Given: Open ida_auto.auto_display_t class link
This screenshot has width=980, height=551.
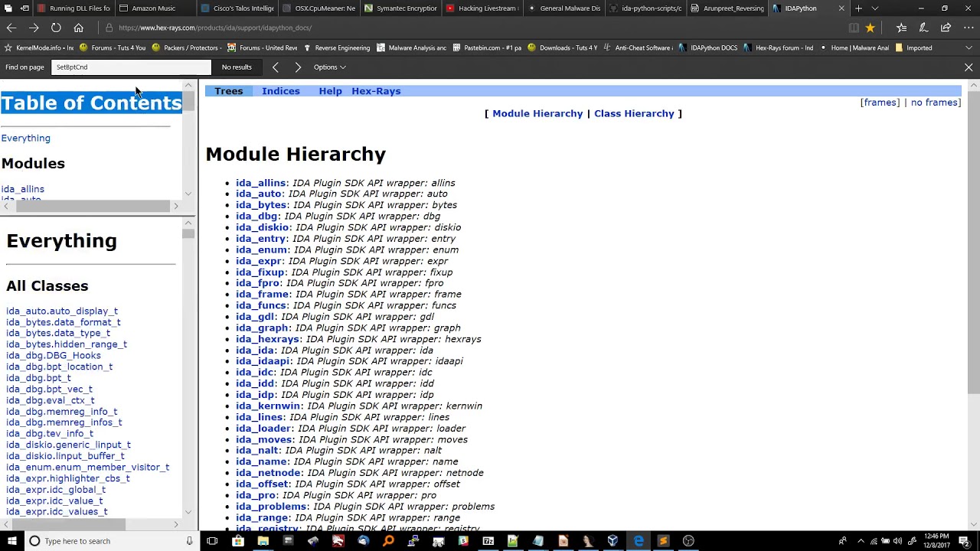Looking at the screenshot, I should [62, 311].
